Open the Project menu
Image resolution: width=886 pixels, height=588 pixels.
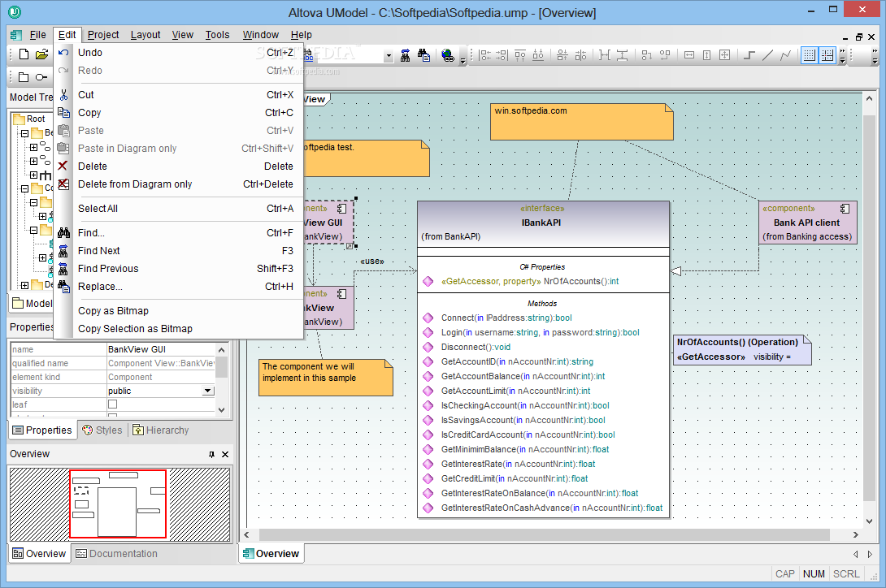(103, 35)
